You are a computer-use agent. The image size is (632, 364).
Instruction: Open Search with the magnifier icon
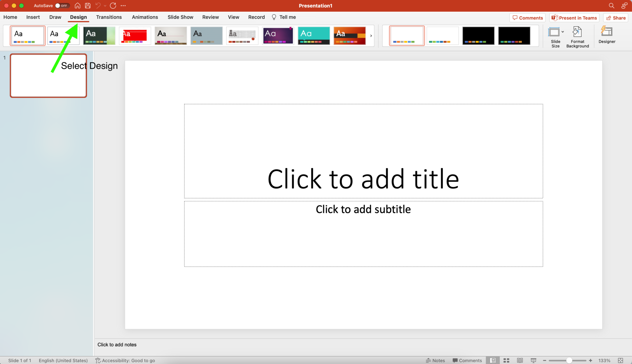click(611, 5)
